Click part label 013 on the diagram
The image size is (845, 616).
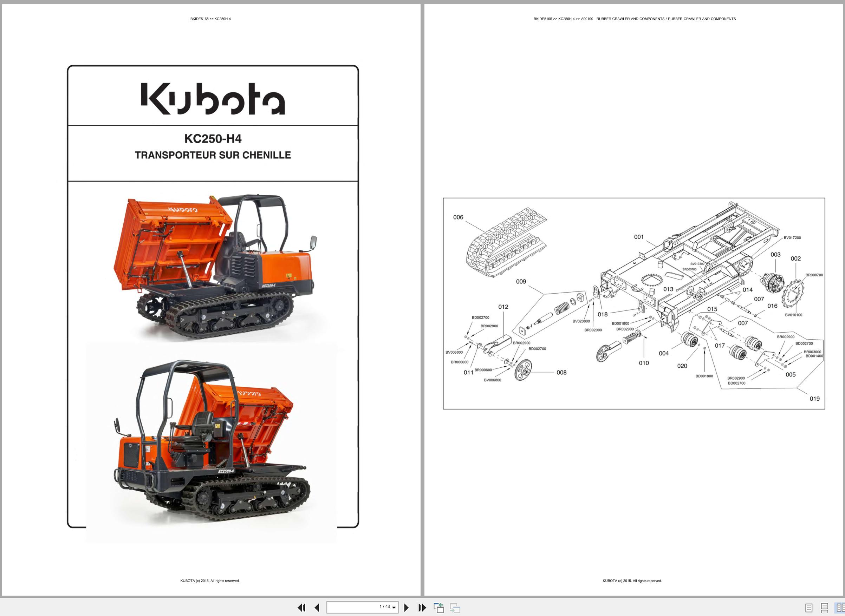point(668,289)
